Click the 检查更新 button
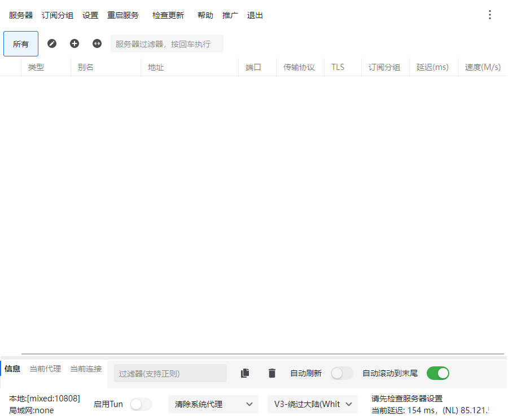508x420 pixels. (x=168, y=15)
